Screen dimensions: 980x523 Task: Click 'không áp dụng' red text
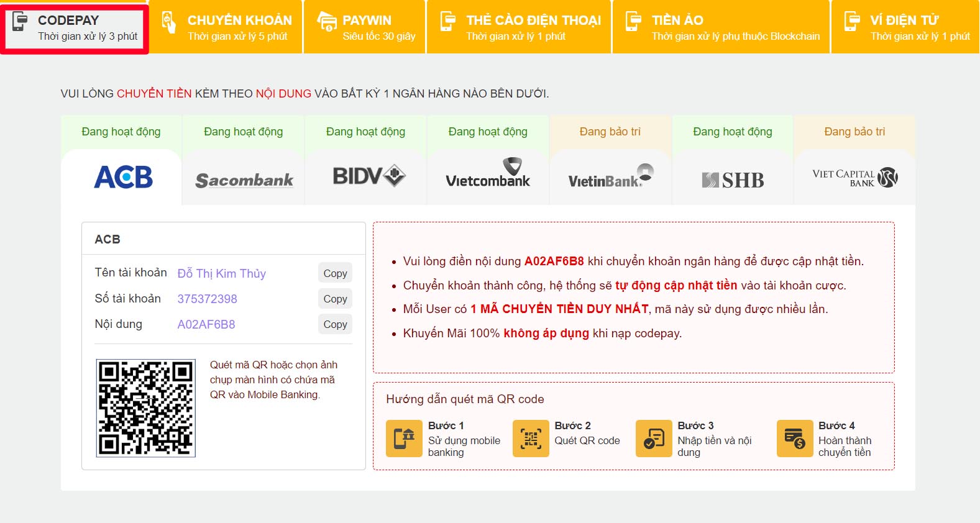[x=546, y=333]
